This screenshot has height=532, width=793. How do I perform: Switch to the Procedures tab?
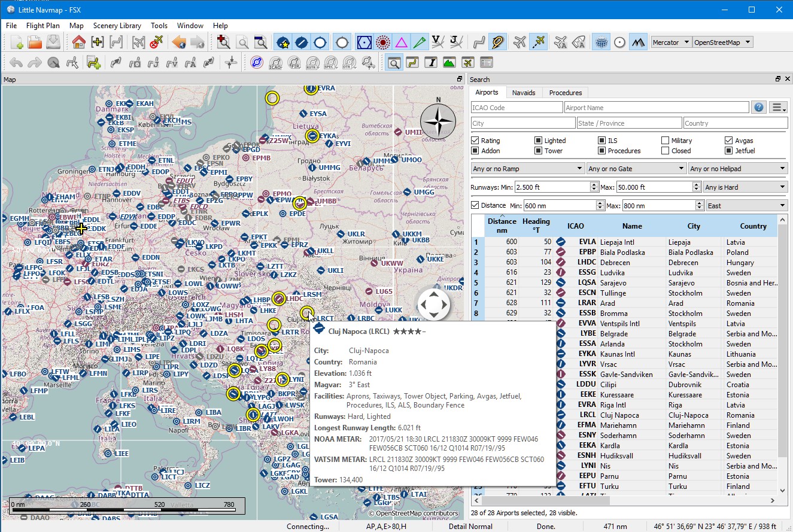tap(566, 92)
